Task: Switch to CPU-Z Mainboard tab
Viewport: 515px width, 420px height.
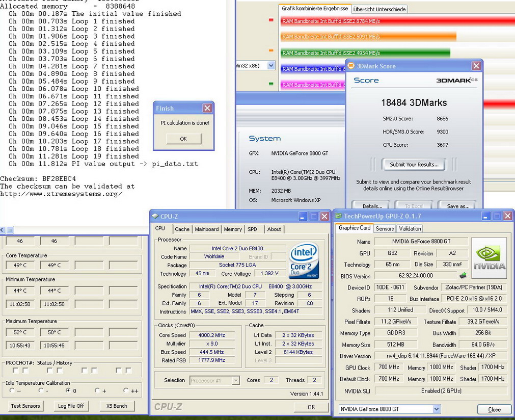Action: (x=207, y=229)
